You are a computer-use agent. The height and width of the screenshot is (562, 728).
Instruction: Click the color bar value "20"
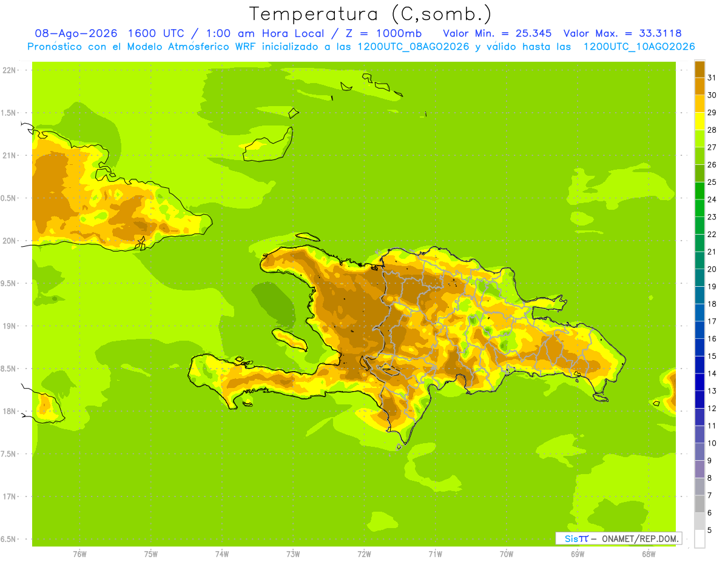pyautogui.click(x=712, y=269)
